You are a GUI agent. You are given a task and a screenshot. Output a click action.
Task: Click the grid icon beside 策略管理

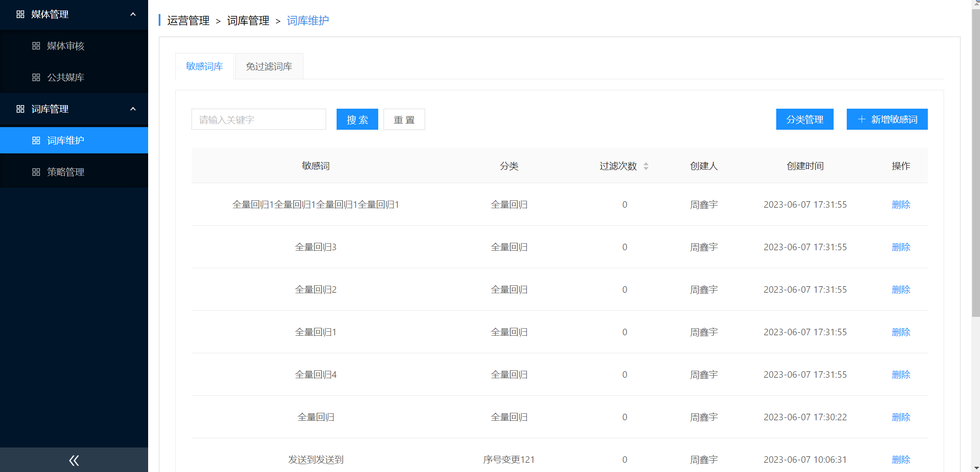36,172
